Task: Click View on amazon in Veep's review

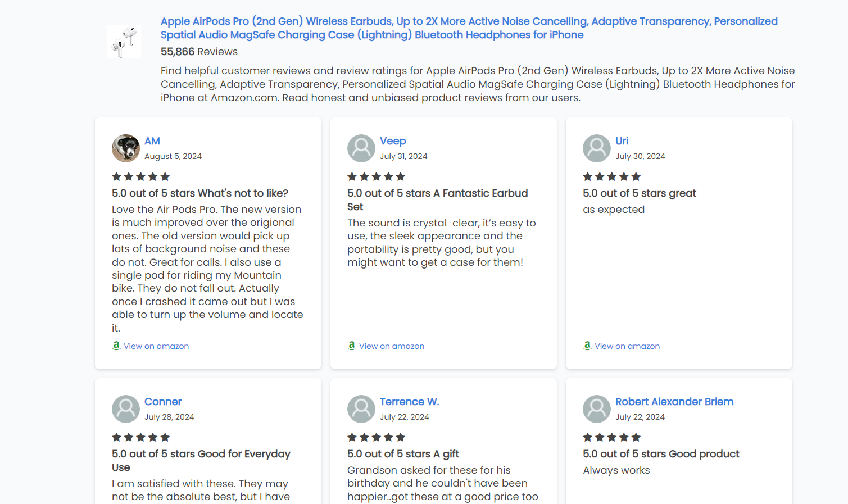Action: (392, 346)
